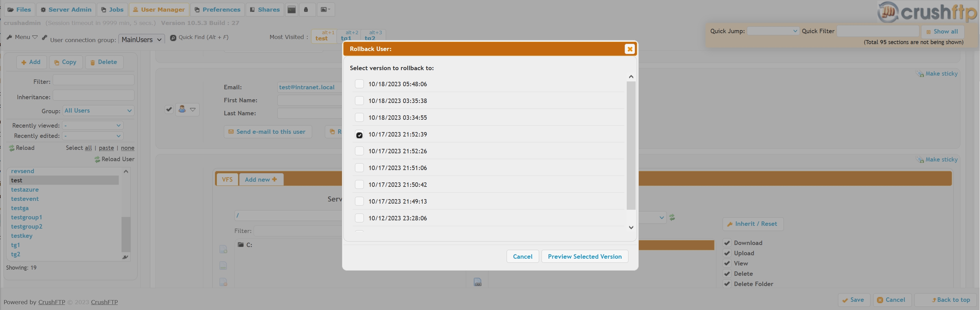The image size is (980, 310).
Task: Click the pin icon below the user list
Action: [125, 258]
